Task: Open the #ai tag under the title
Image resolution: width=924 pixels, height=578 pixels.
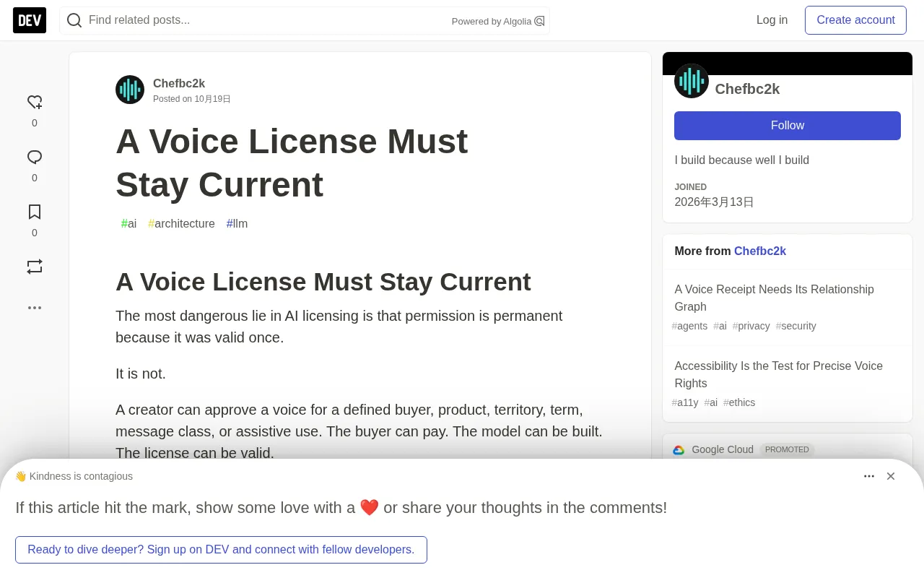Action: pos(128,223)
